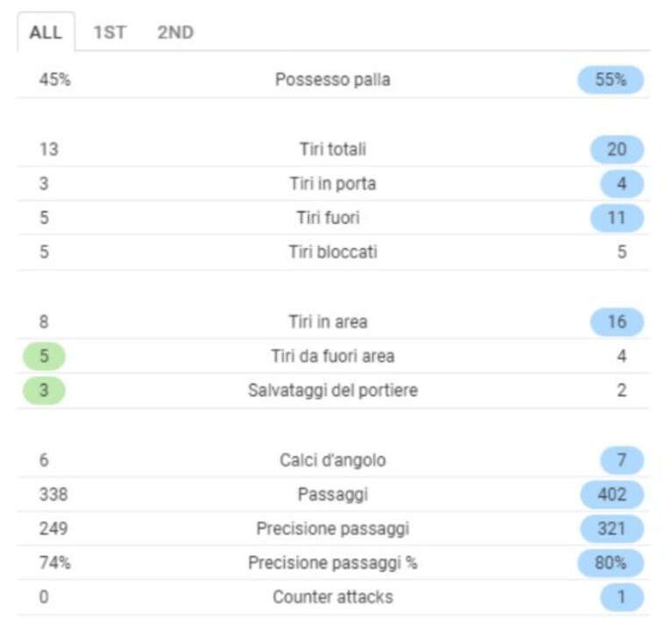Select the Calci d'angolo label
Screen dimensions: 672x619
(333, 460)
